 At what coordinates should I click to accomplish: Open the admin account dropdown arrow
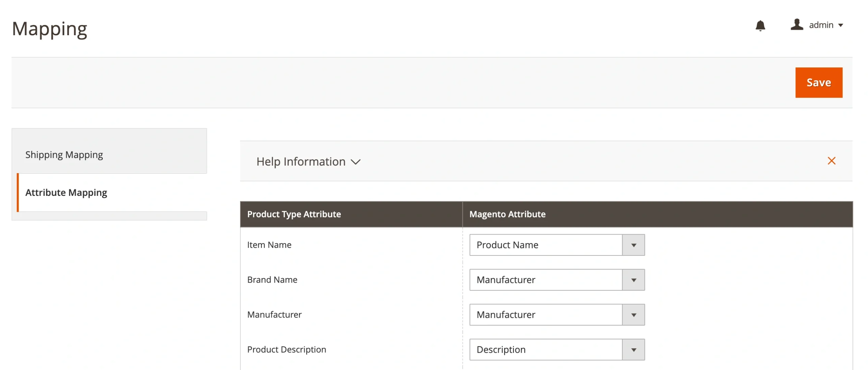(x=841, y=25)
